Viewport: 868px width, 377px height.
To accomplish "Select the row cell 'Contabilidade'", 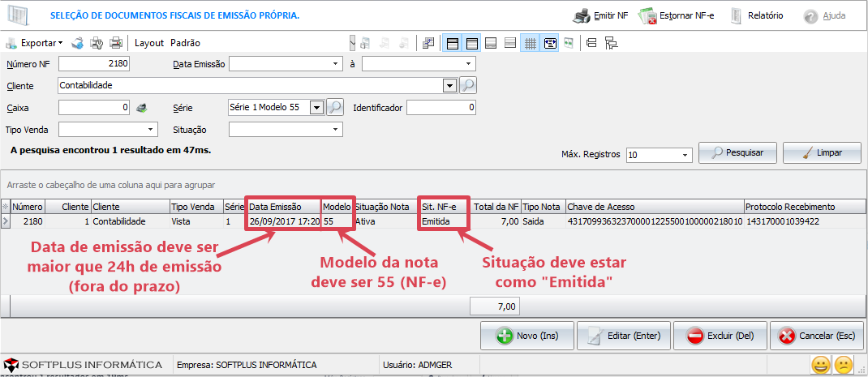I will (x=130, y=221).
